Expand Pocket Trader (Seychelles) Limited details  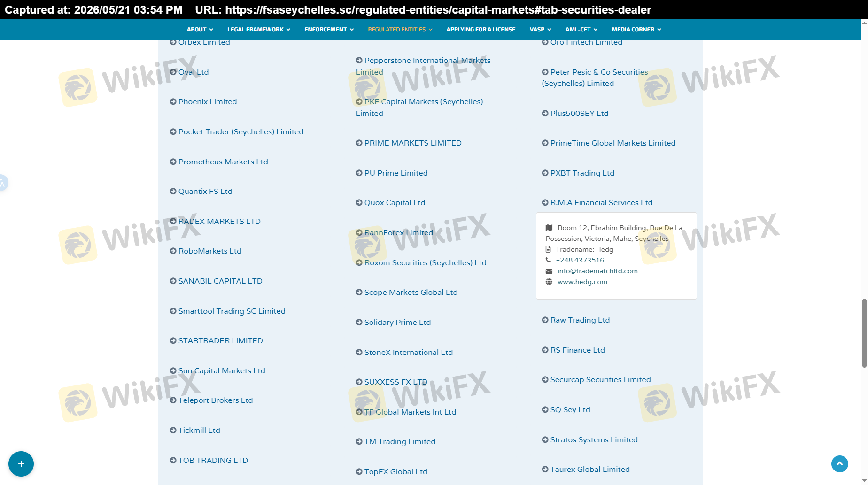241,131
